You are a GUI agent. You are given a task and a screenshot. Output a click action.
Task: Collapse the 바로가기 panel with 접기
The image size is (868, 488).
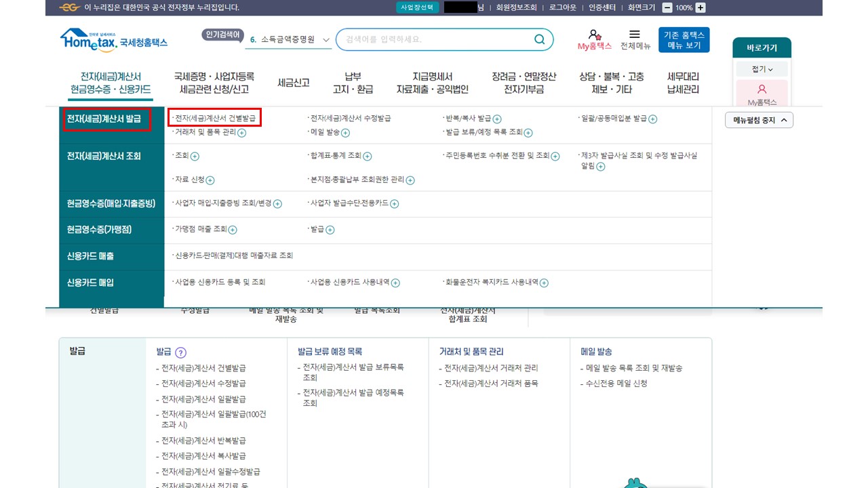point(762,69)
